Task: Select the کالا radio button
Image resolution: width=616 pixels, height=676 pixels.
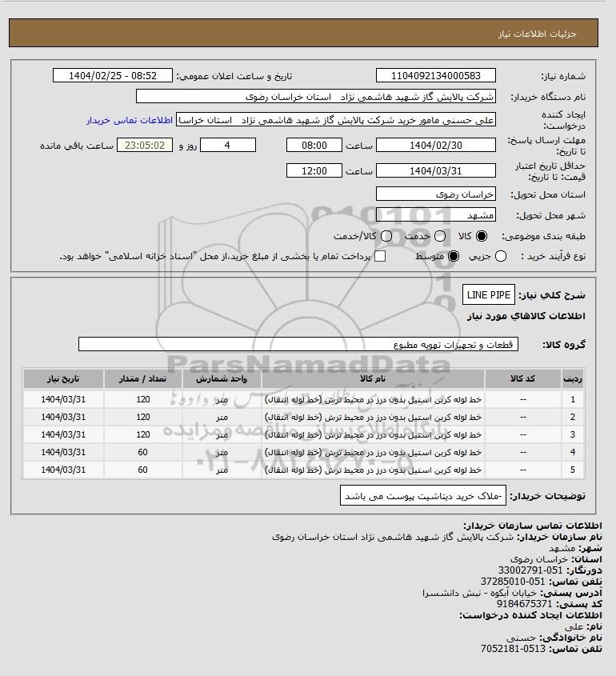Action: coord(482,236)
